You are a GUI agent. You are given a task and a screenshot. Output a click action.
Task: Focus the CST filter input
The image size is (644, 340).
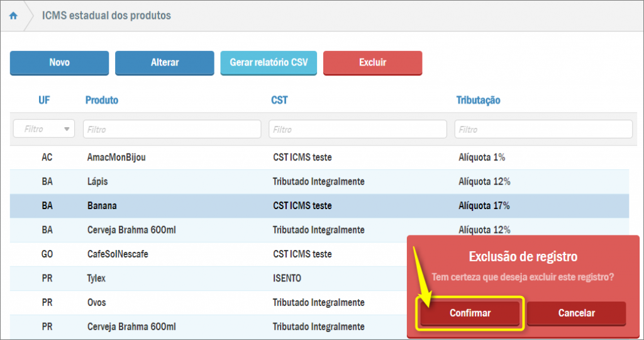click(x=357, y=129)
